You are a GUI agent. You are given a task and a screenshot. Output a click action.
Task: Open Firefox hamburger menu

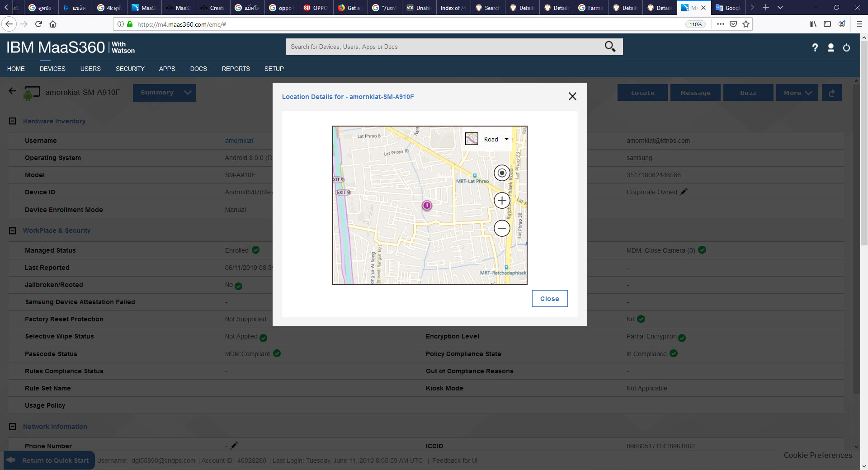click(859, 24)
